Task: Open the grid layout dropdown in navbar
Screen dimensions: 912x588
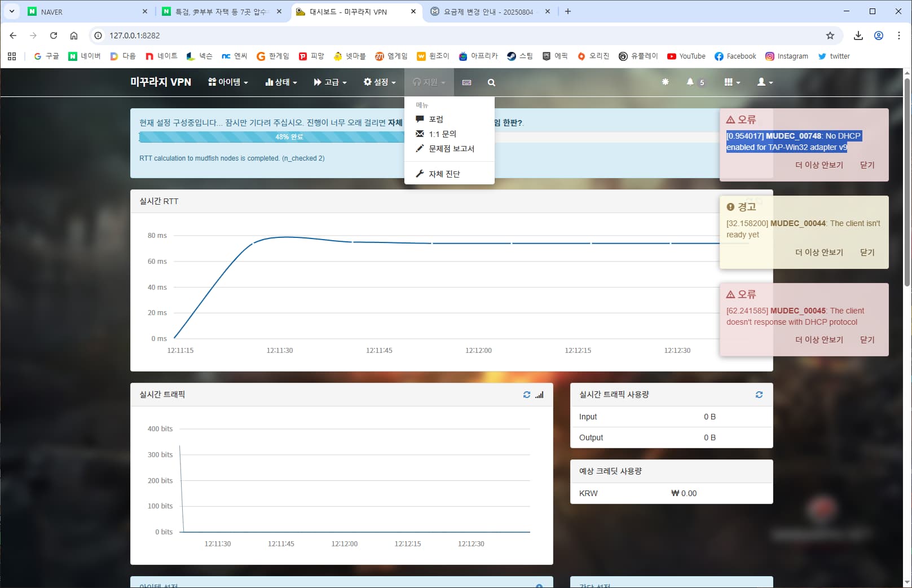Action: [x=732, y=82]
